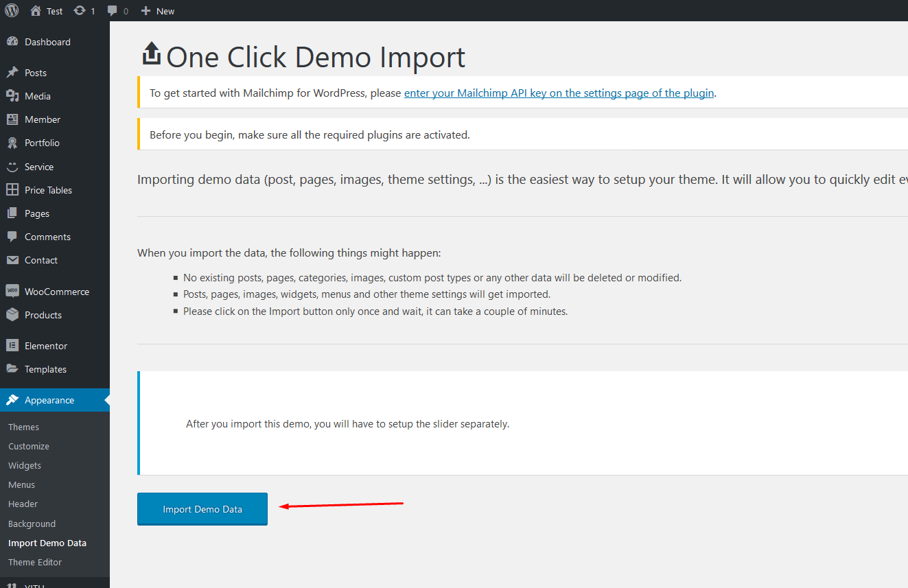
Task: Open the Customize submenu item
Action: (29, 446)
